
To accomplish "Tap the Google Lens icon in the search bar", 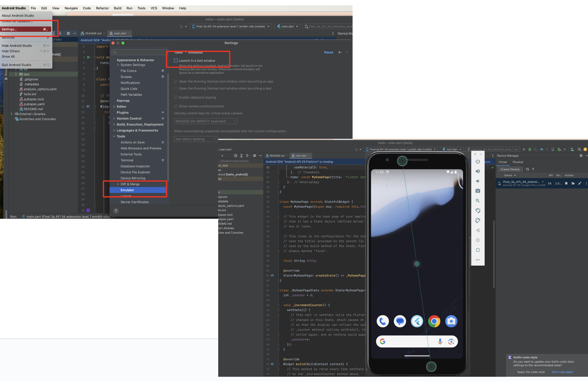I will 451,342.
